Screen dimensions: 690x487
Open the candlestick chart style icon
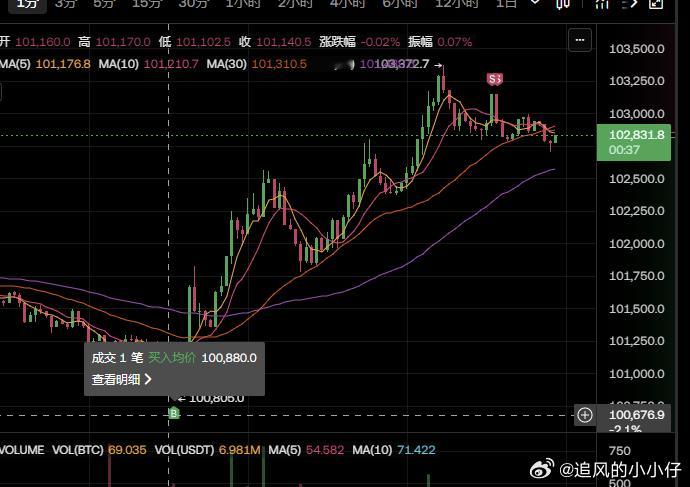tap(563, 4)
